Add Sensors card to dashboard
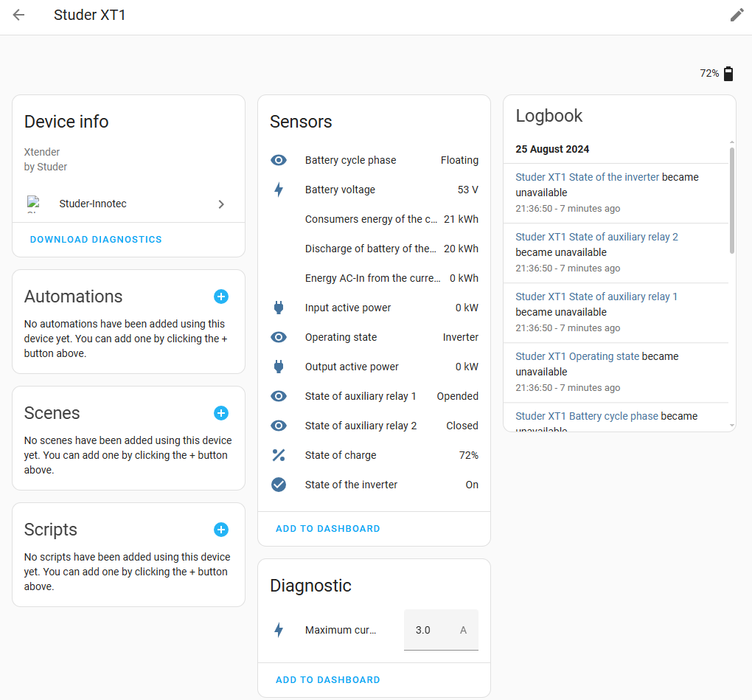 click(328, 529)
